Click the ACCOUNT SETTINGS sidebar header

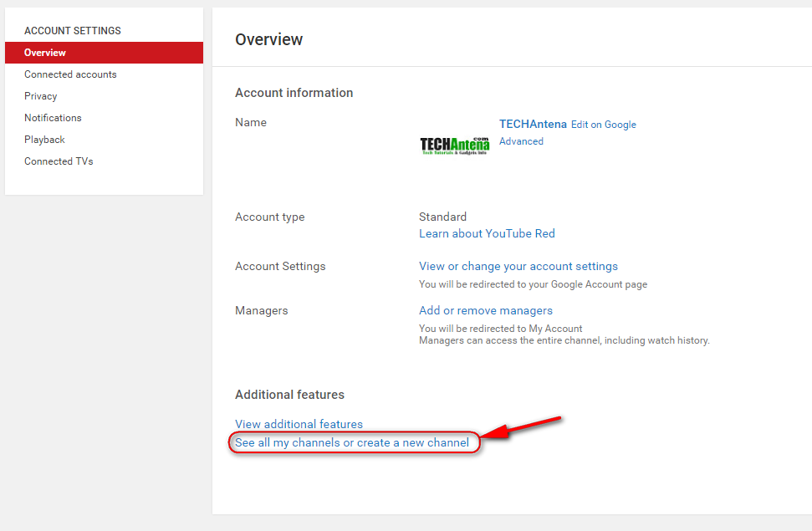coord(73,31)
